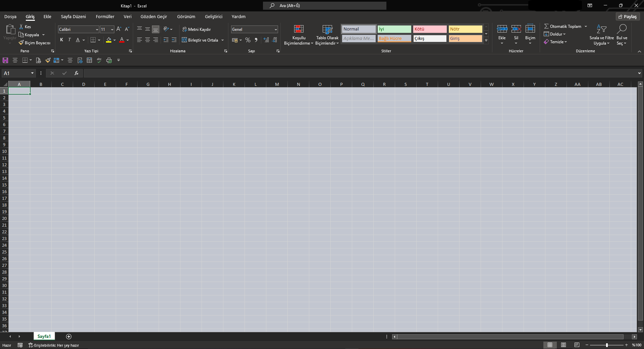The width and height of the screenshot is (644, 349).
Task: Switch to the Sayfa Düzeni tab
Action: 73,16
